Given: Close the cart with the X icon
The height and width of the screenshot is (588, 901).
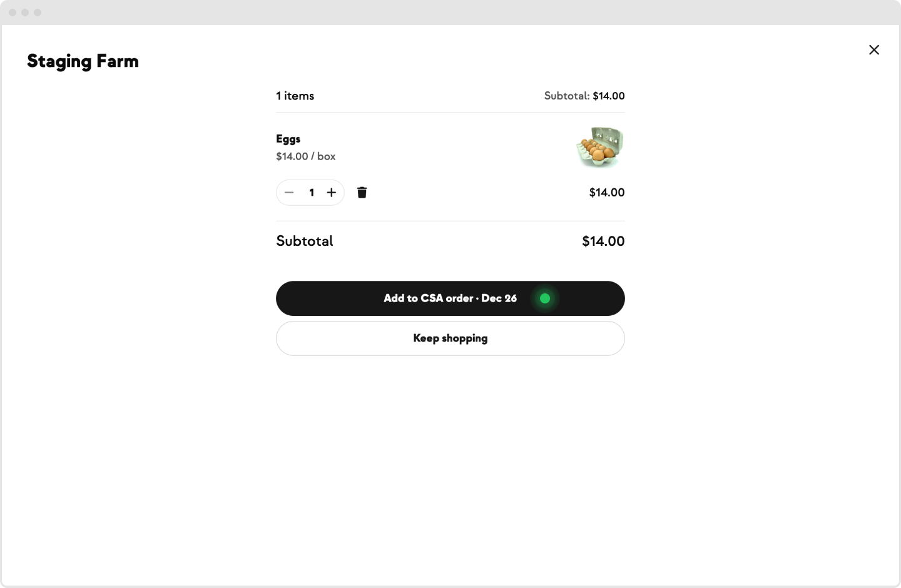Looking at the screenshot, I should 874,50.
